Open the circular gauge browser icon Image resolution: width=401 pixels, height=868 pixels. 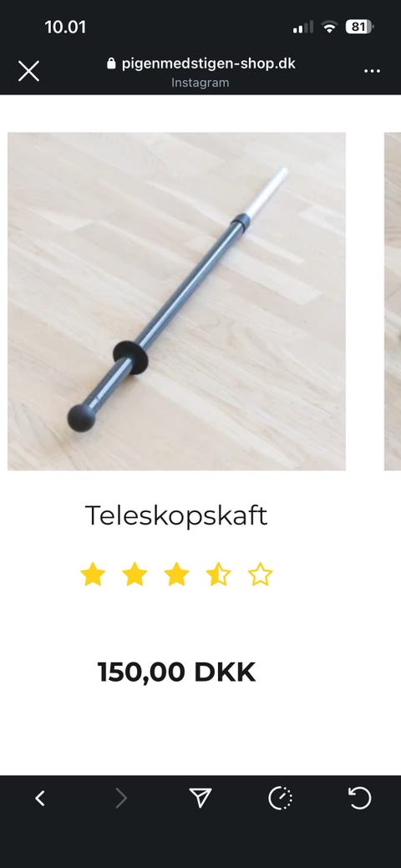pos(280,799)
